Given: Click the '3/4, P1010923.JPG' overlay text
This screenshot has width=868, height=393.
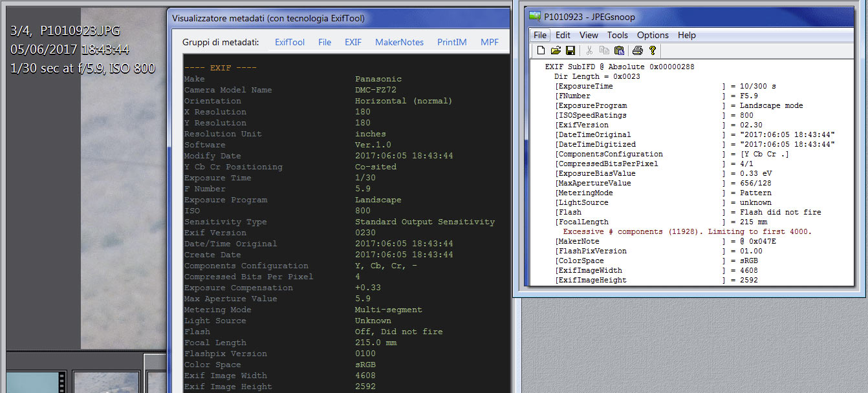Looking at the screenshot, I should click(x=65, y=30).
